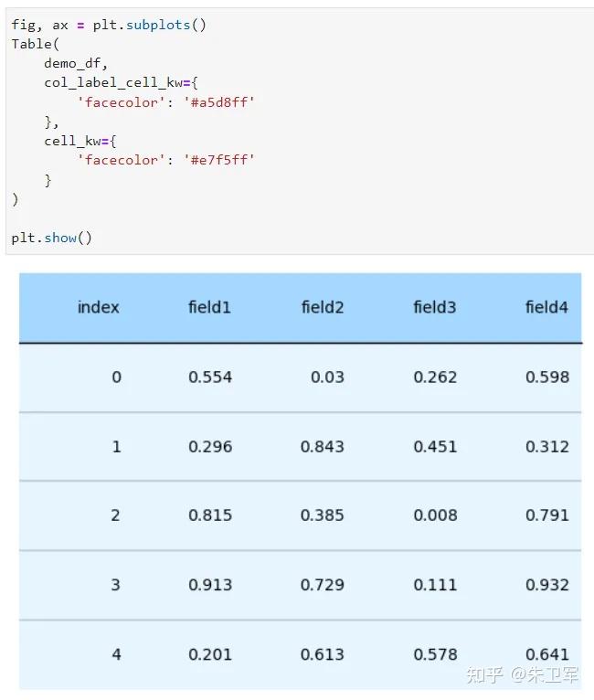Click the '#e7f5ff' color string in code

(219, 160)
